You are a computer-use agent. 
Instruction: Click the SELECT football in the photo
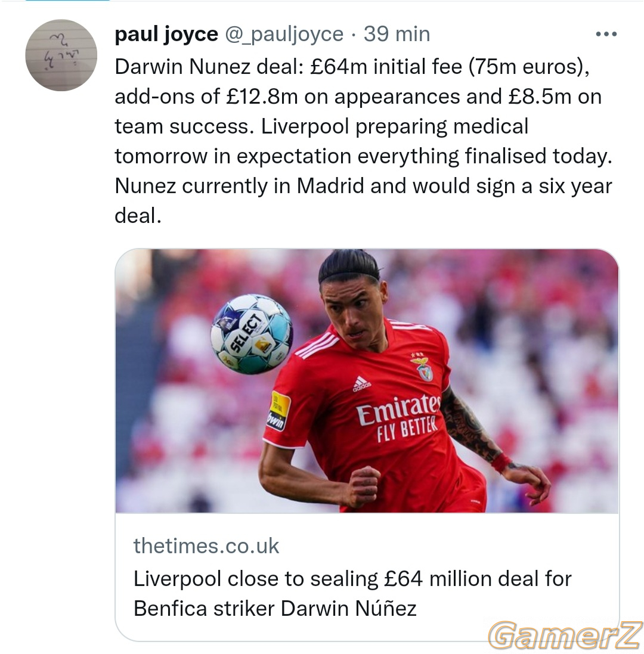(252, 334)
